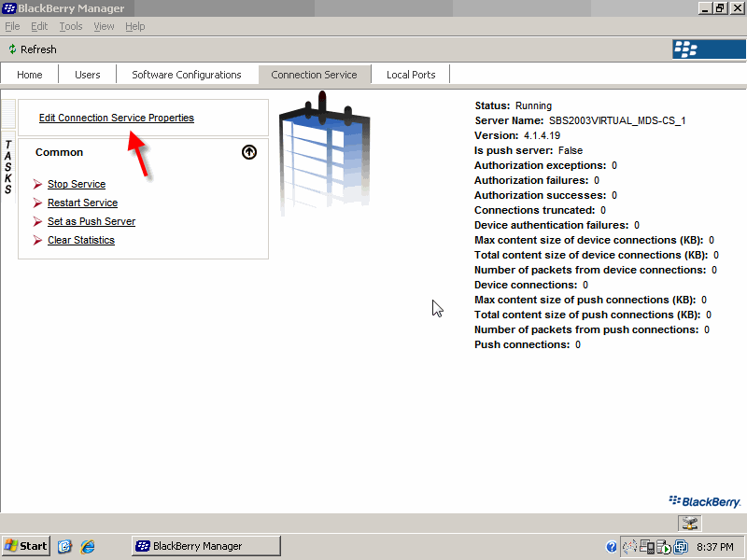Click Edit Connection Service Properties link

(117, 118)
